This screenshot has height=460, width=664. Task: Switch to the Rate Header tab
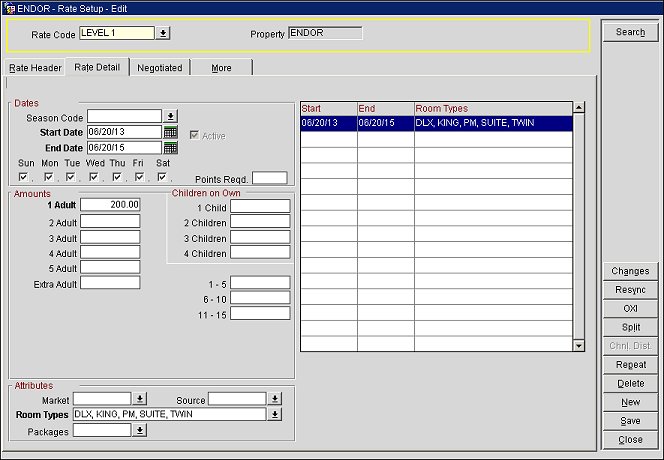(36, 68)
